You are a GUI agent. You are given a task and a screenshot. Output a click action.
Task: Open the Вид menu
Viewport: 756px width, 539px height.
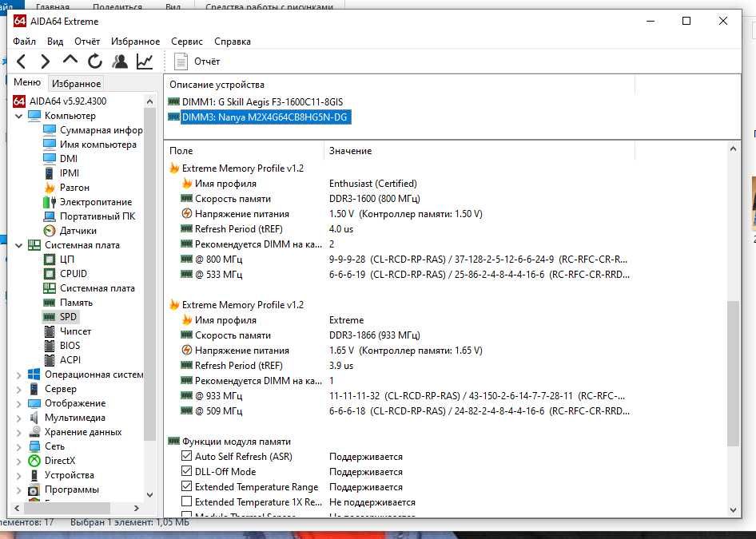tap(55, 42)
